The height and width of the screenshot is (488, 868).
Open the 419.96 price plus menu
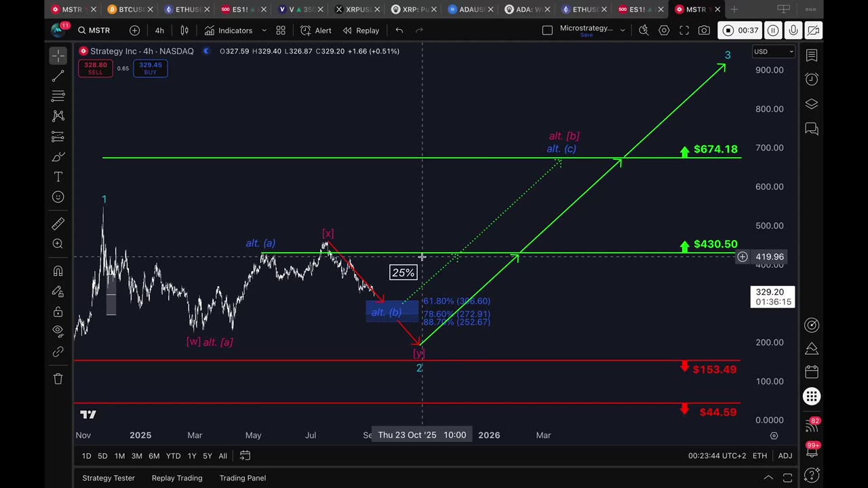(x=743, y=257)
